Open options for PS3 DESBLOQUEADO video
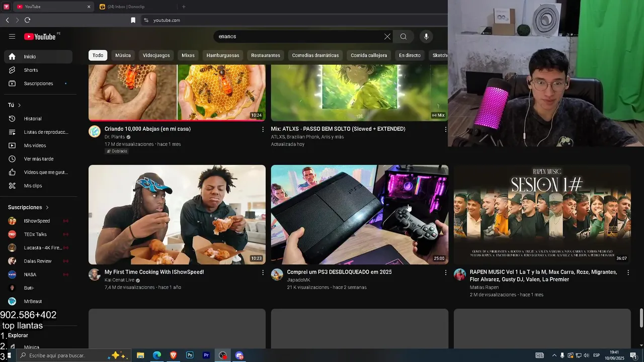 (445, 273)
